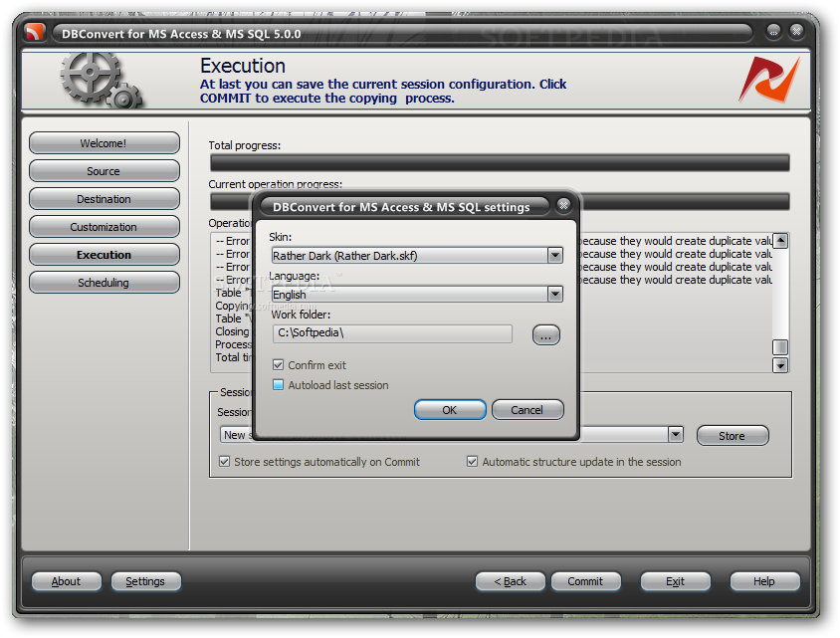Click the Settings button
The width and height of the screenshot is (840, 638).
point(145,581)
